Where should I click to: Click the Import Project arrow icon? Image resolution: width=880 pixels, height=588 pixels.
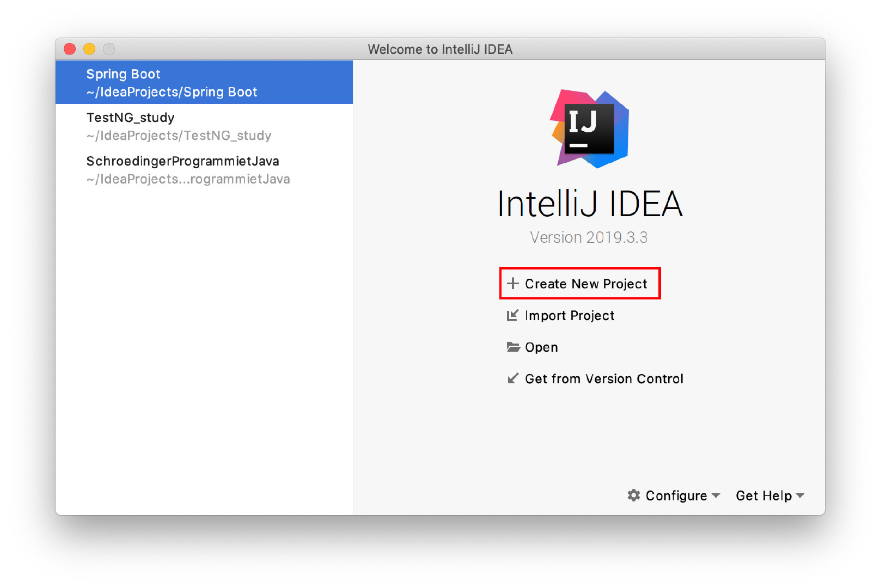tap(512, 315)
